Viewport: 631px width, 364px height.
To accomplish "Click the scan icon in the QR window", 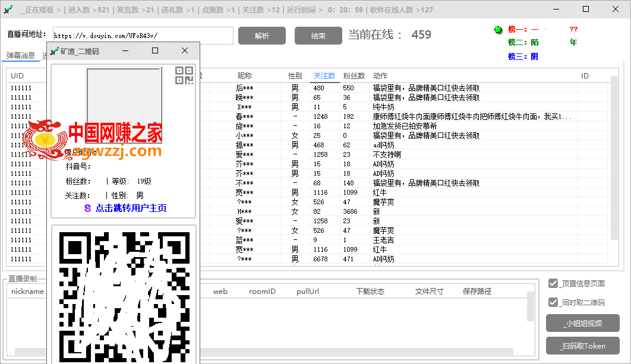I will click(184, 75).
